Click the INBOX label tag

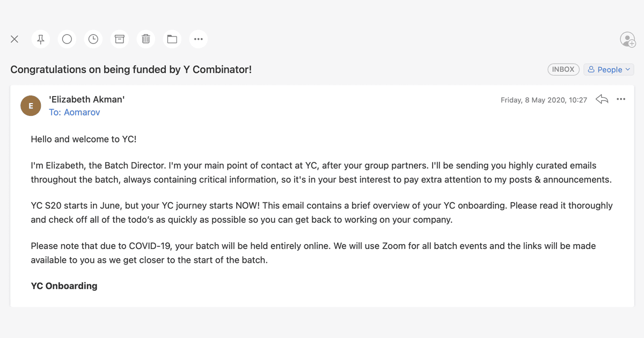point(563,69)
